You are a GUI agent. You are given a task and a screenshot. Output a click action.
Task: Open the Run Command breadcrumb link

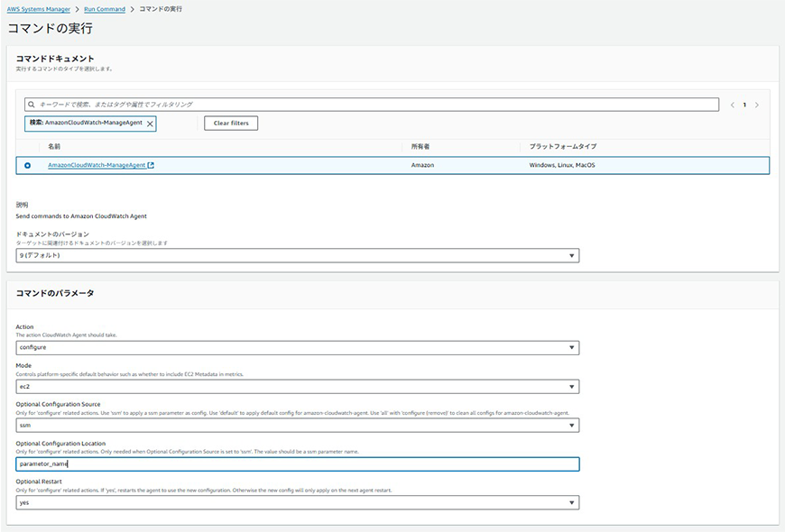[x=103, y=8]
